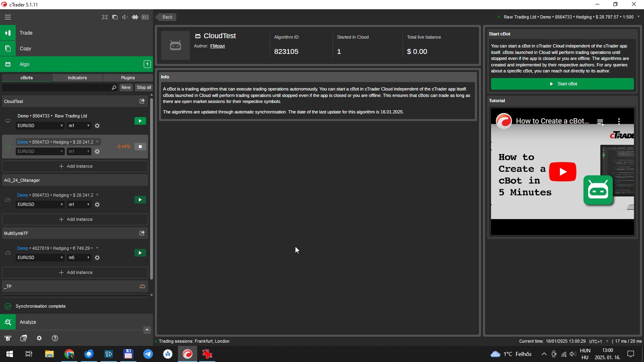
Task: Open the store icon in bottom toolbar
Action: (x=8, y=338)
